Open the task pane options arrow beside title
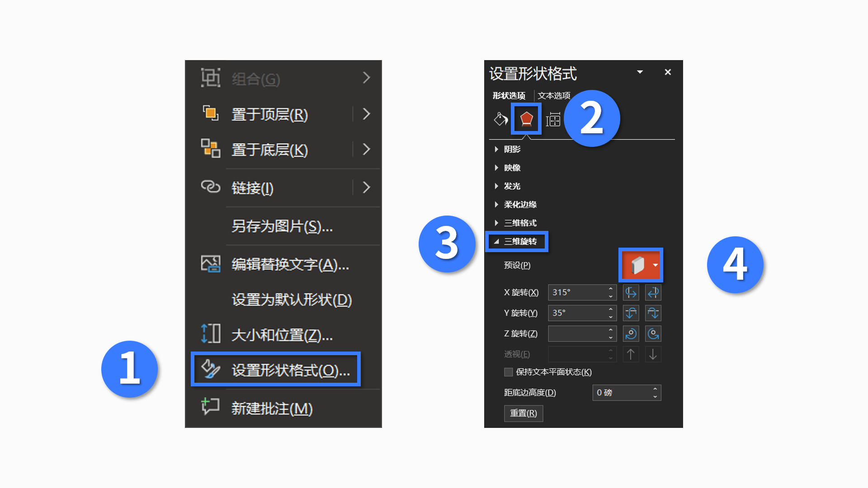 click(640, 72)
